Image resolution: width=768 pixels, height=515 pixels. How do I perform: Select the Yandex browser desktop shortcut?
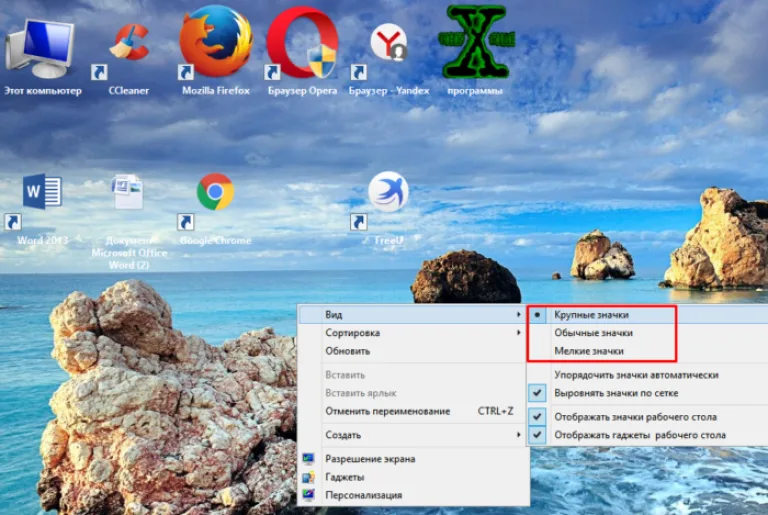(389, 56)
